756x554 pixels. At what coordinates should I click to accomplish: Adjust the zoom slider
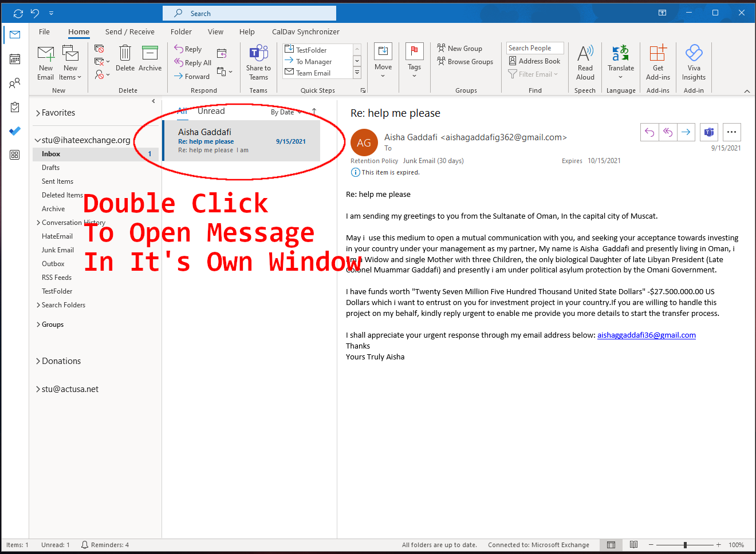pyautogui.click(x=685, y=544)
